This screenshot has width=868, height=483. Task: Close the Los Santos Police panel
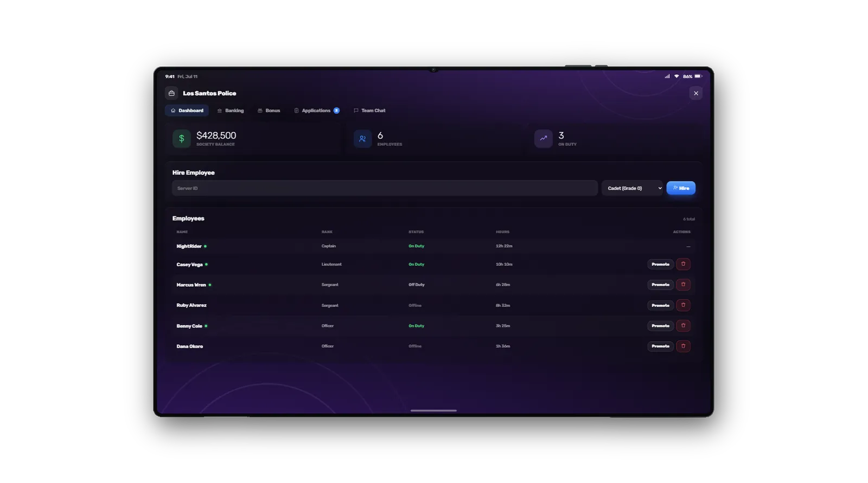(696, 93)
